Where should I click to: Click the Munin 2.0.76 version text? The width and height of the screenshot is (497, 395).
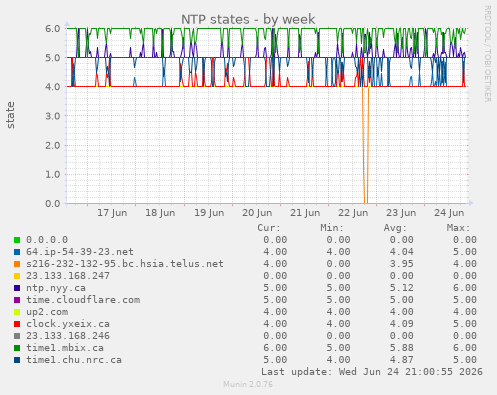(248, 384)
